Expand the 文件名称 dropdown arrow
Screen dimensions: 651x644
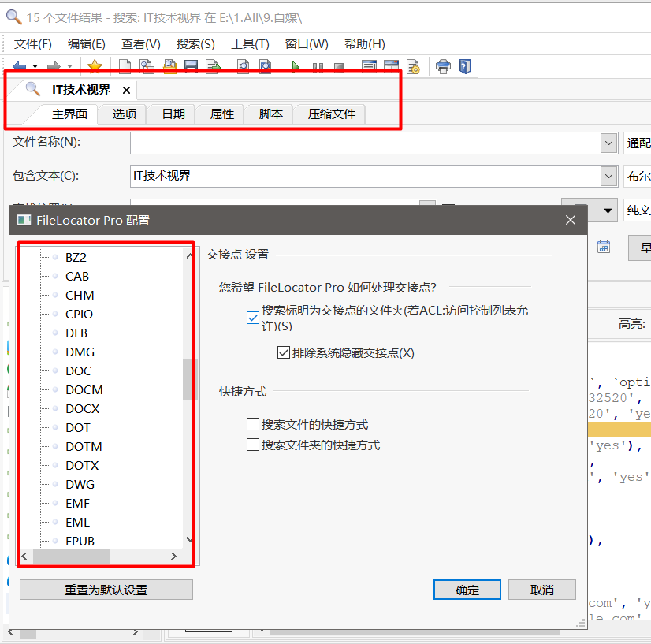click(608, 143)
